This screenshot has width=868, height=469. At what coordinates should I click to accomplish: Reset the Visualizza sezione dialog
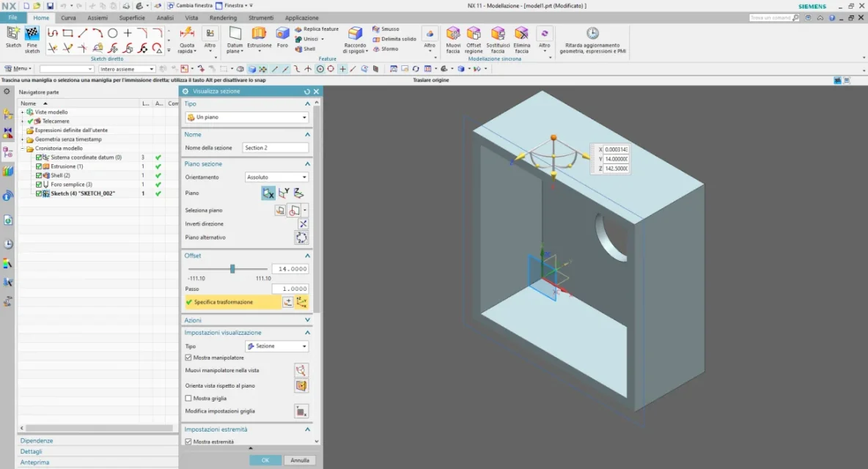click(307, 92)
